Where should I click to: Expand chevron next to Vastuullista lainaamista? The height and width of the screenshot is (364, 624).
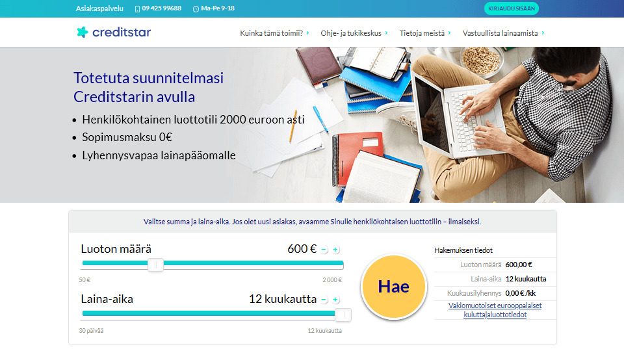click(543, 33)
